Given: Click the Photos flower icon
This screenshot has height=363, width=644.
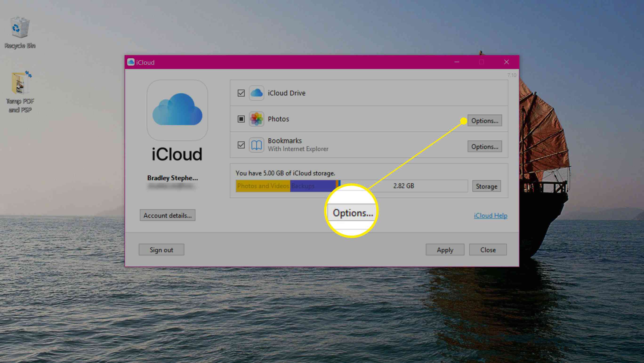Looking at the screenshot, I should point(256,119).
